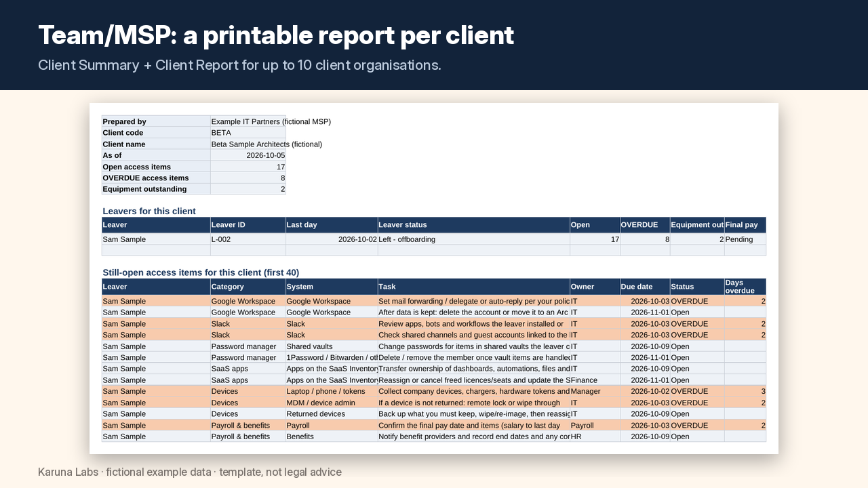
Task: Click the "As of" label cell
Action: (x=156, y=155)
